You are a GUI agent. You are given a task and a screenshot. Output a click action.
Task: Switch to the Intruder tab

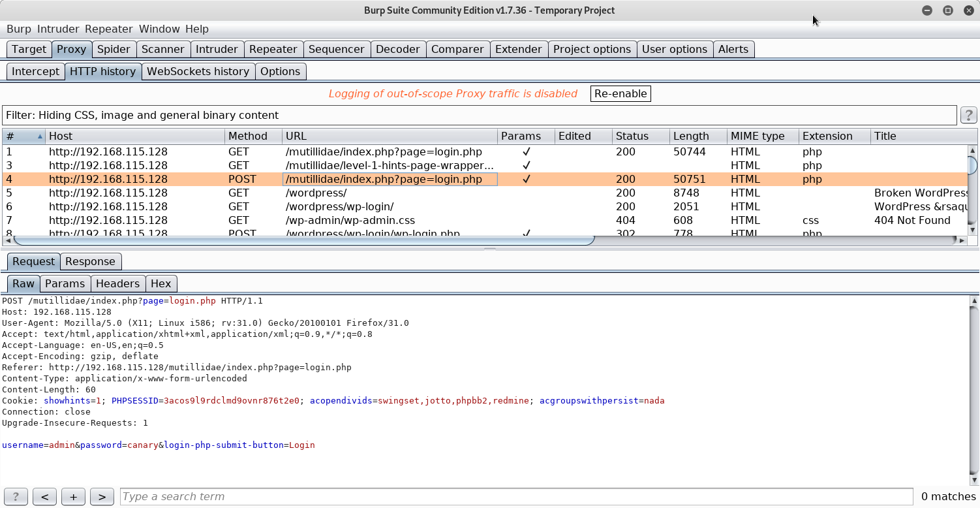(217, 50)
